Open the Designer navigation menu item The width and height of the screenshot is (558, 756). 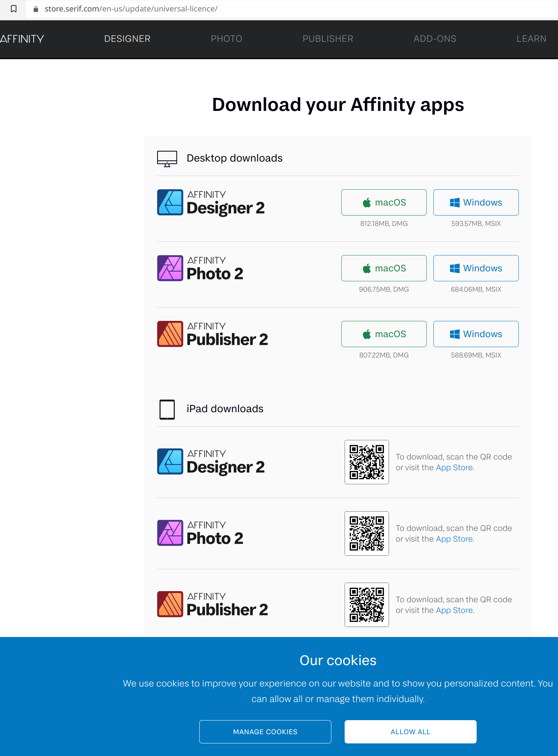(x=127, y=39)
